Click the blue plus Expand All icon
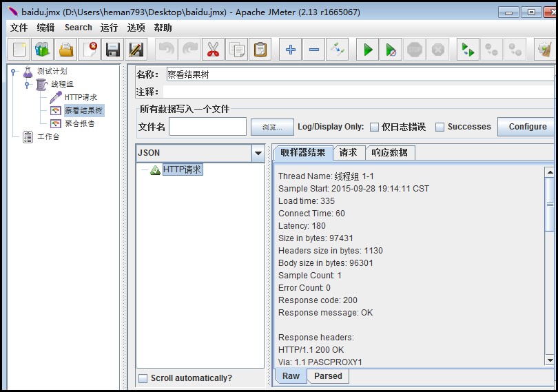The width and height of the screenshot is (558, 392). (291, 50)
